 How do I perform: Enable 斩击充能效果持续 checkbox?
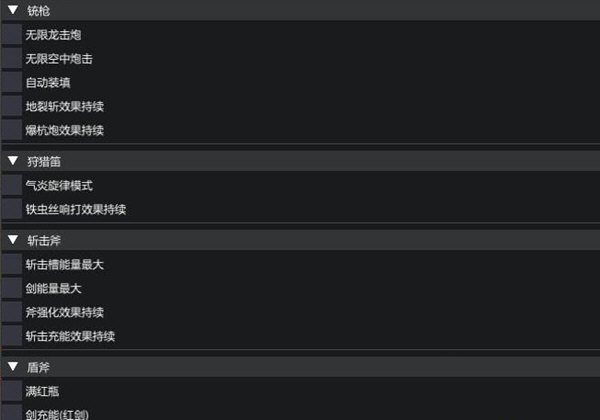11,336
